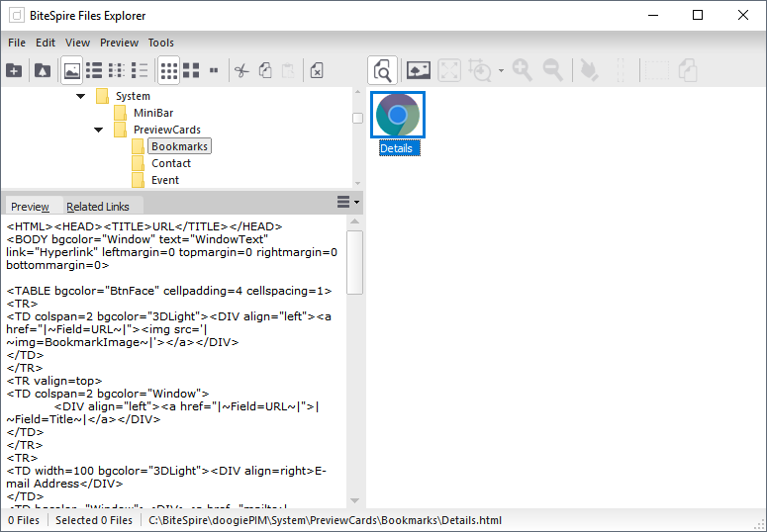Open the preview panel options hamburger dropdown
Viewport: 767px width, 532px height.
[x=348, y=202]
